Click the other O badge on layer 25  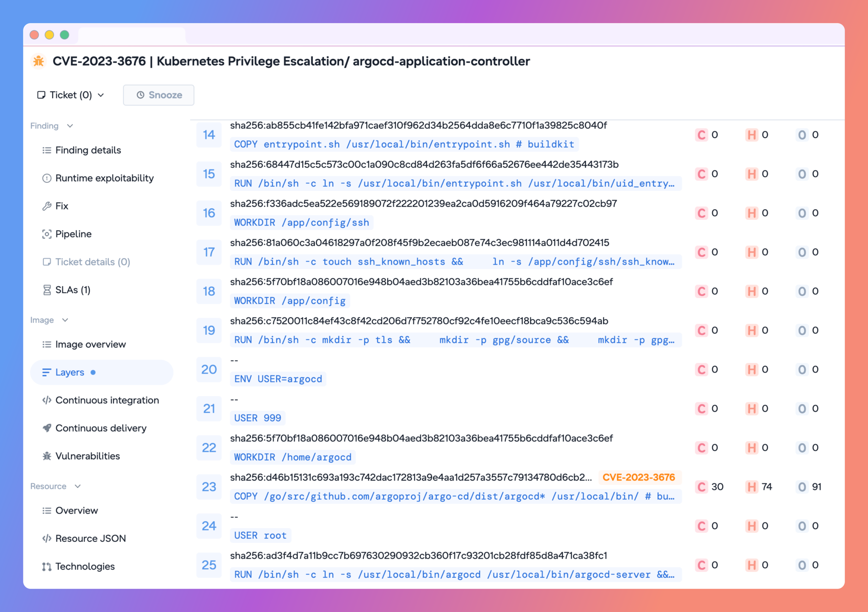pyautogui.click(x=802, y=565)
